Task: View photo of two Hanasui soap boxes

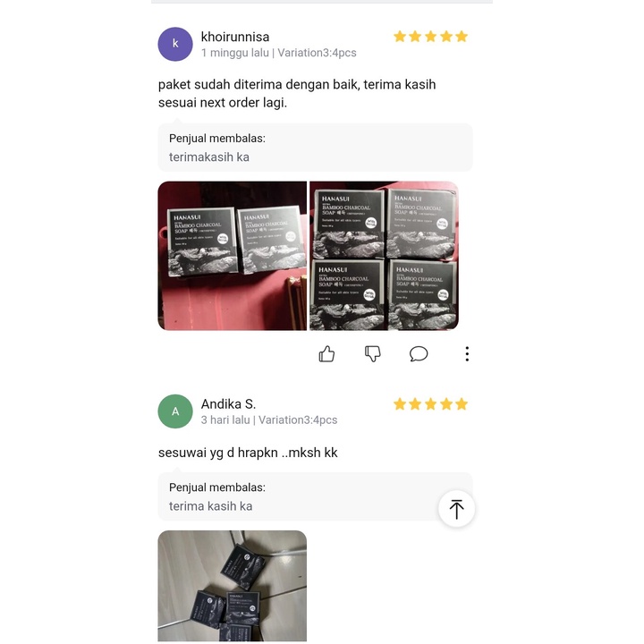Action: [232, 256]
